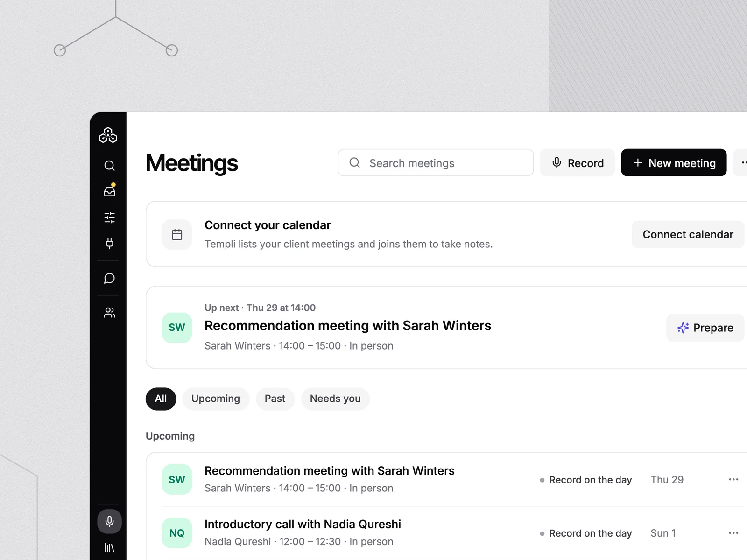
Task: Open search from the sidebar magnifier icon
Action: coord(109,166)
